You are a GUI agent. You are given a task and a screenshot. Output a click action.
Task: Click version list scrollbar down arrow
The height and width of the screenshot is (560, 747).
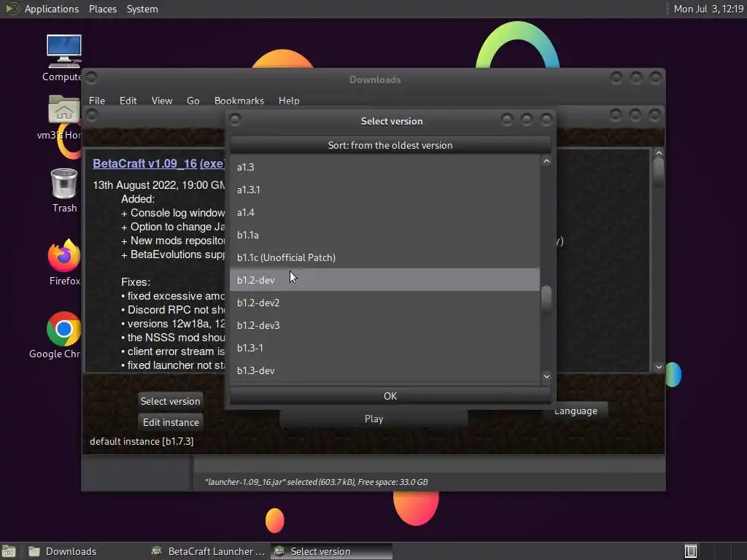546,376
